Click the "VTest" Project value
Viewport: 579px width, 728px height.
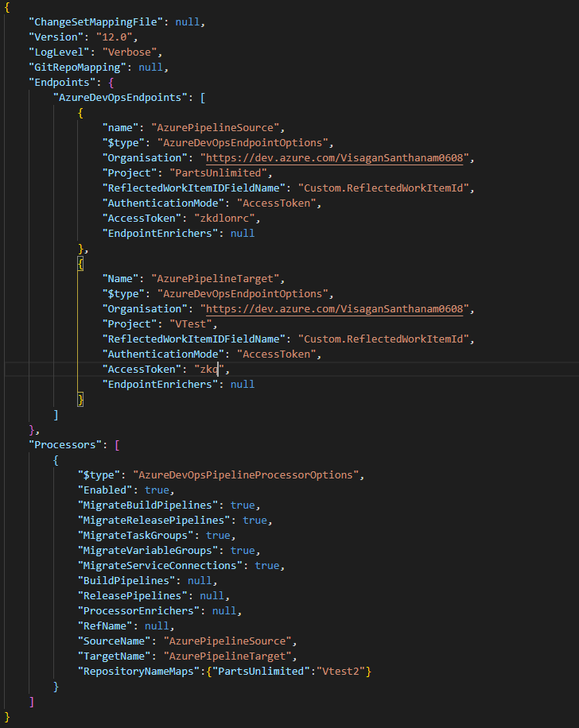191,324
